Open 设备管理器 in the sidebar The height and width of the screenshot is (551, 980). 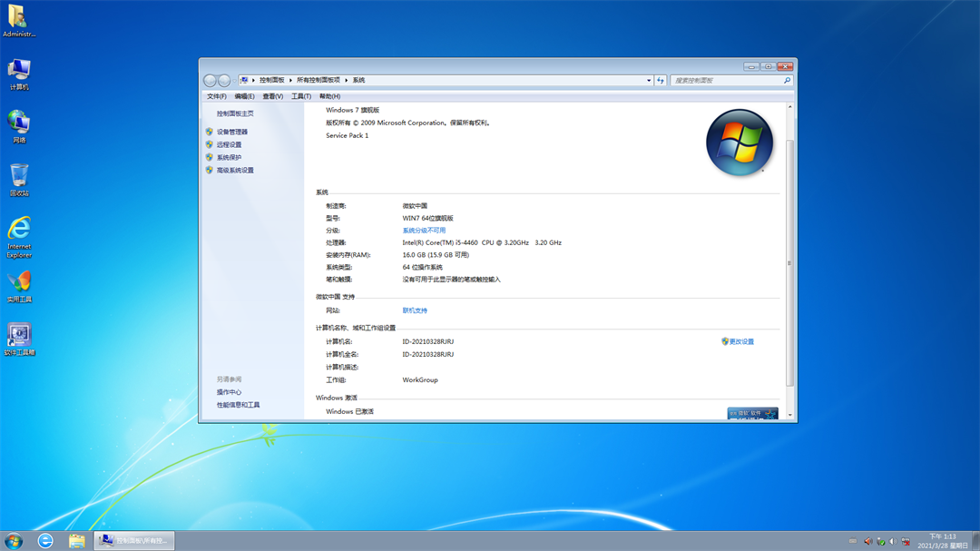pyautogui.click(x=231, y=132)
